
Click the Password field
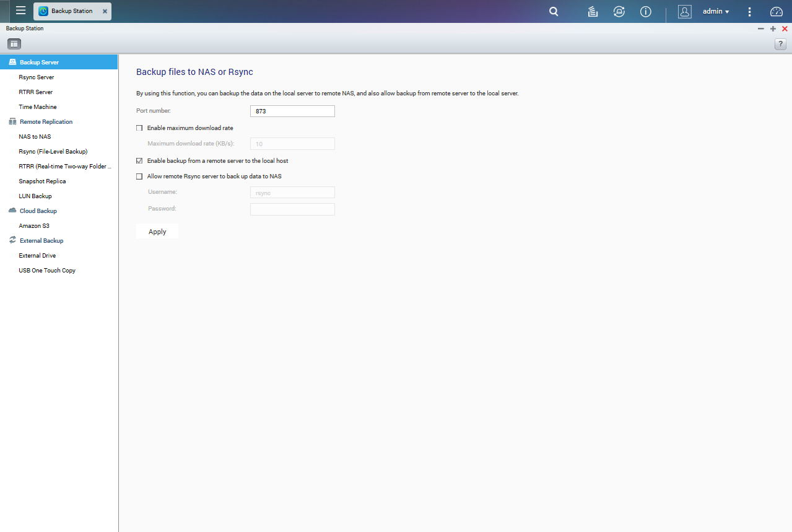coord(292,209)
